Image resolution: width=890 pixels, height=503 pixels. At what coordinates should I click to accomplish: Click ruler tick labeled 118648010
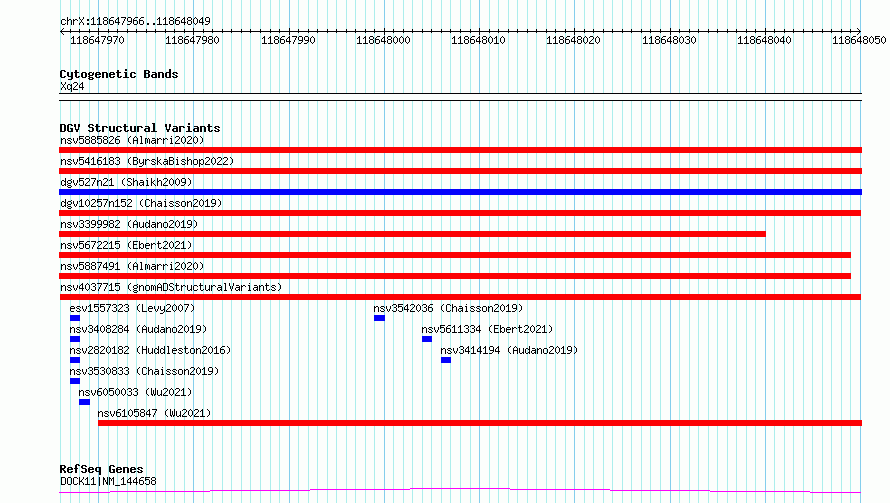click(478, 40)
